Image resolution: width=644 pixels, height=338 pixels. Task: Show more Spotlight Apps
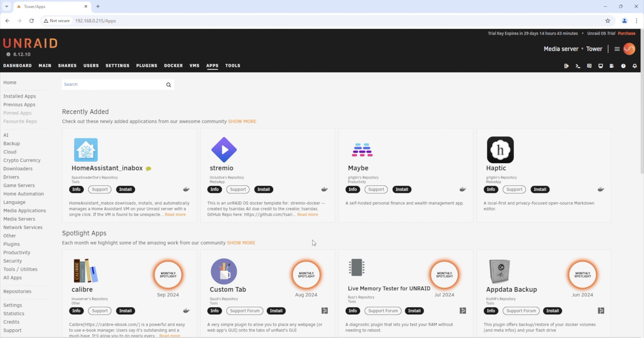click(241, 243)
